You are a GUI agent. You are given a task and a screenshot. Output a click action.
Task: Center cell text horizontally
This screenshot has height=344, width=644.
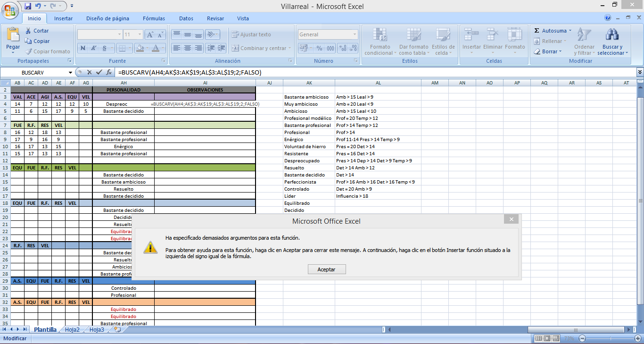point(187,48)
